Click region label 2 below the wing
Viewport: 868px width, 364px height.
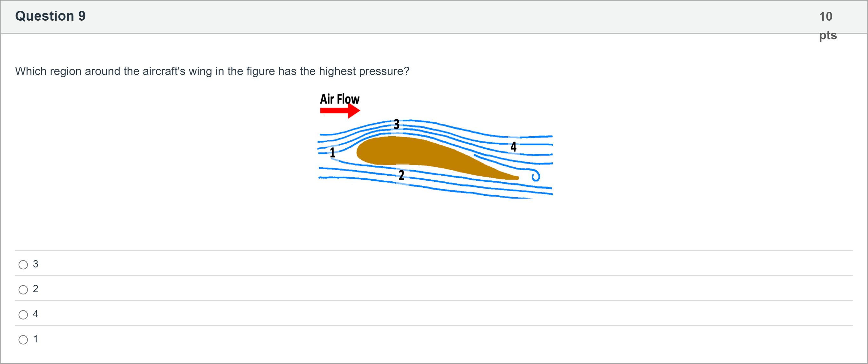click(x=401, y=175)
